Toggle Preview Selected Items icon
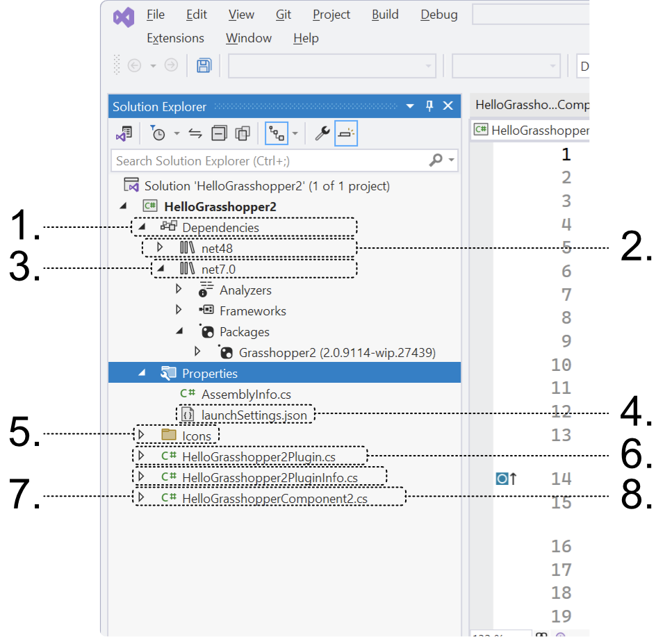This screenshot has width=672, height=637. tap(346, 133)
